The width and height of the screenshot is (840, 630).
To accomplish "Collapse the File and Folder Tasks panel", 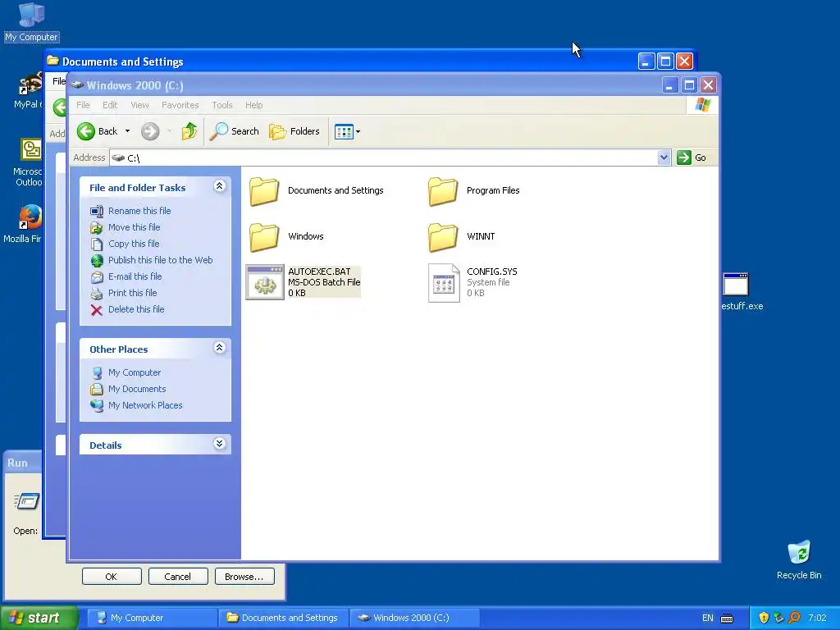I will 219,186.
